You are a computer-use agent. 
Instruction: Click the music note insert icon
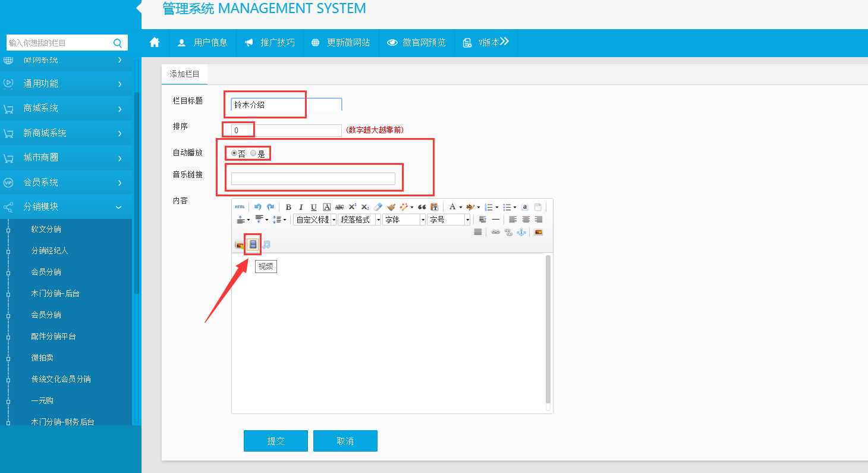[266, 245]
